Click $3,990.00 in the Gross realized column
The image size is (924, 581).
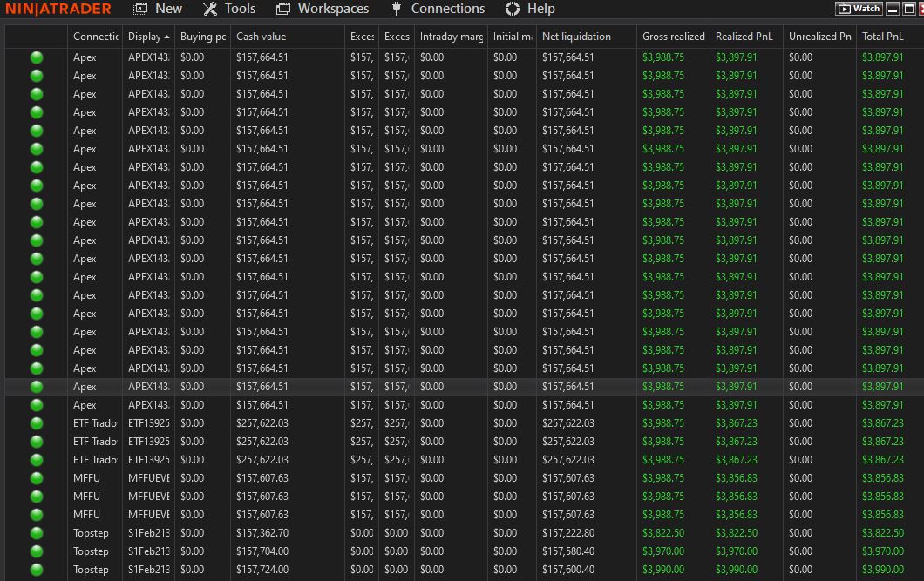(663, 570)
